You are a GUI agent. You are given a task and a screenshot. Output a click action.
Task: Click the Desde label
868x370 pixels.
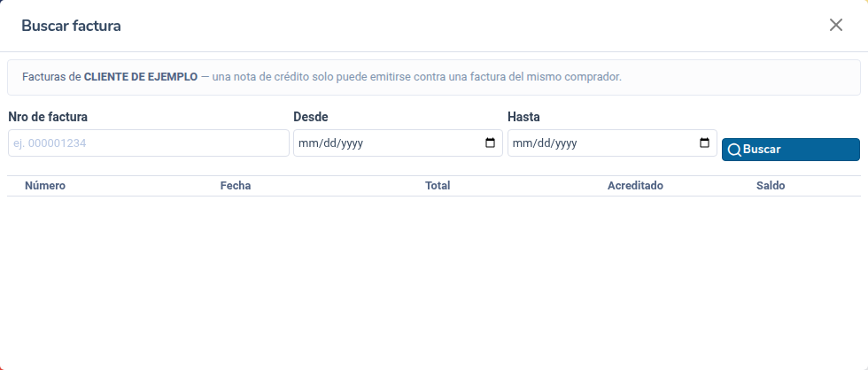[x=311, y=117]
